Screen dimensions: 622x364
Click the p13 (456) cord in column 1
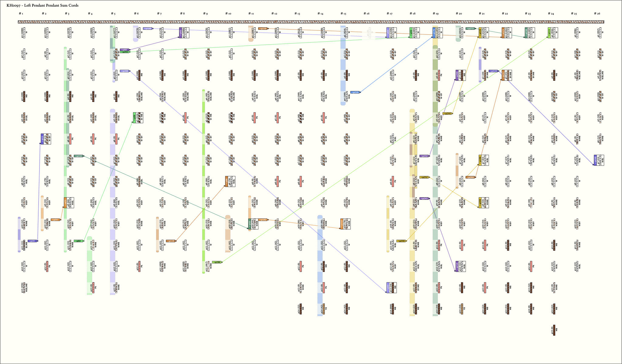click(23, 287)
